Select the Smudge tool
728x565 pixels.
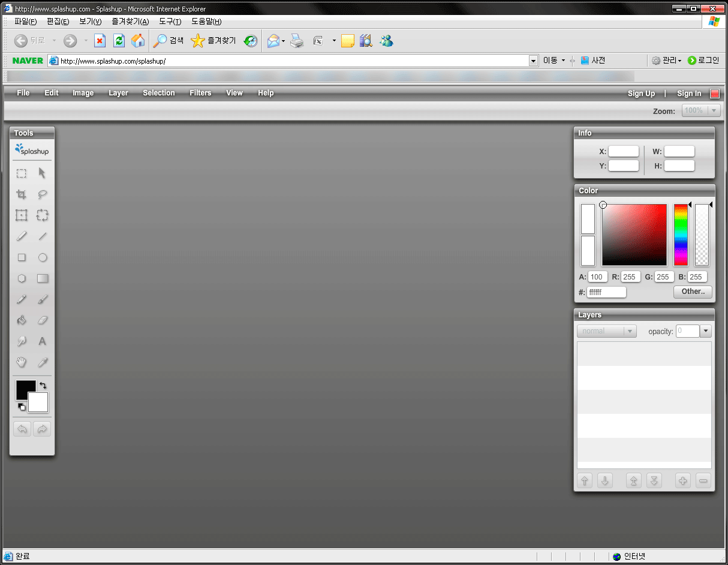point(22,341)
